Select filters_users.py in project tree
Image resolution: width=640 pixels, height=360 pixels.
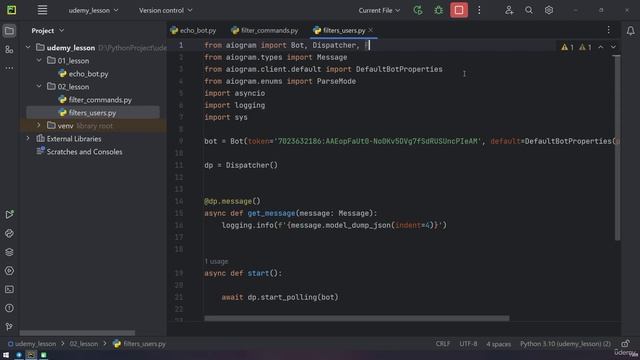pos(92,113)
